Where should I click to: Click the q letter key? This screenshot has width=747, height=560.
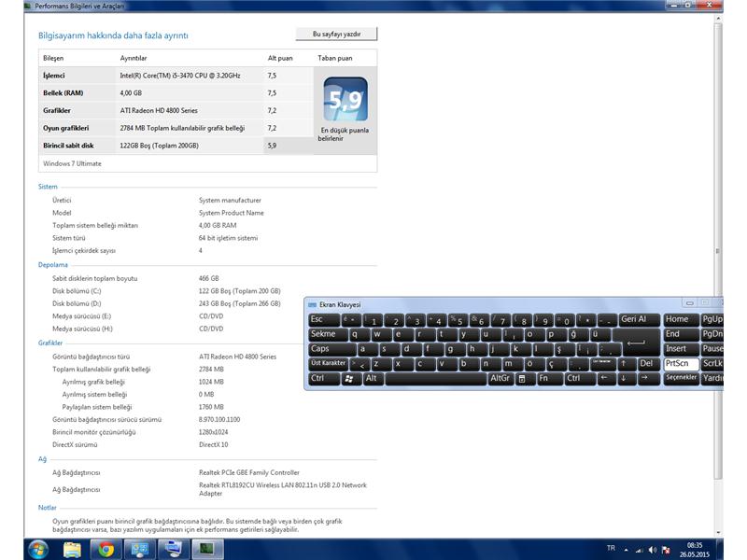click(x=359, y=334)
